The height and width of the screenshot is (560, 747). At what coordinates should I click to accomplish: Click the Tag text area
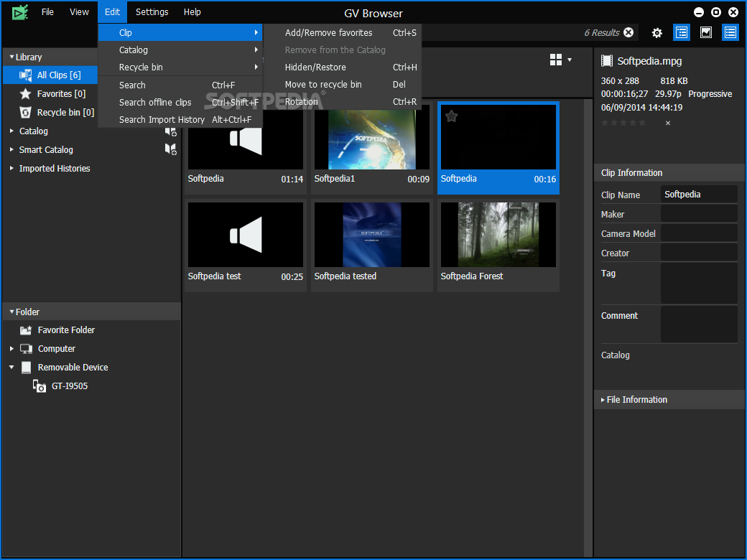pos(699,284)
